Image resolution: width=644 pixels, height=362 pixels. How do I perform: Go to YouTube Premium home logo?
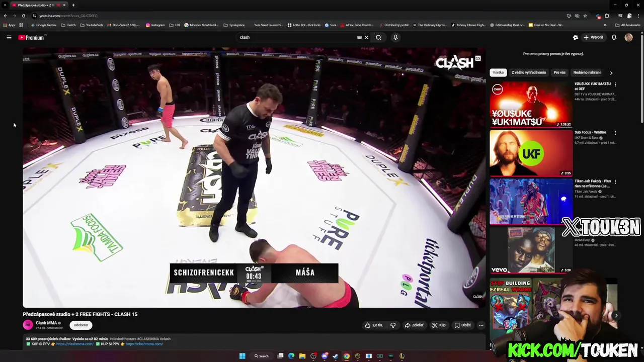point(31,37)
